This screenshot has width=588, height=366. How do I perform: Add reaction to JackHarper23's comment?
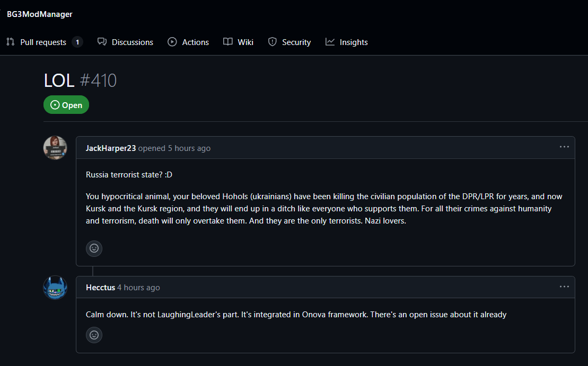(94, 248)
